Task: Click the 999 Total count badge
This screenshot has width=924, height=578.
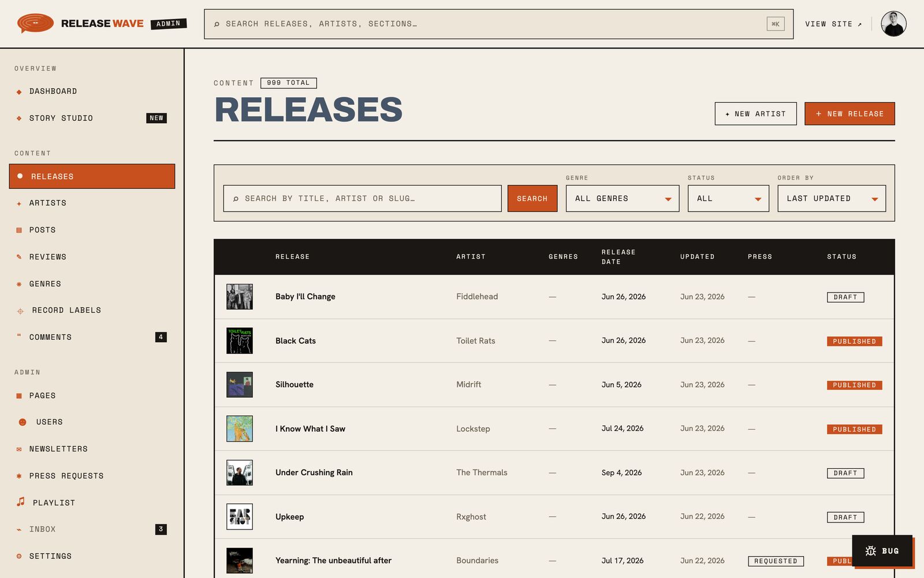Action: 288,83
